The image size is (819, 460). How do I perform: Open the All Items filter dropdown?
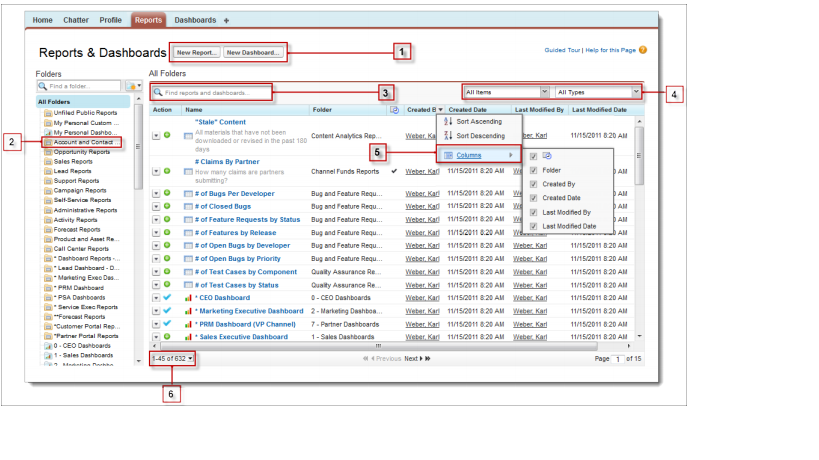506,92
